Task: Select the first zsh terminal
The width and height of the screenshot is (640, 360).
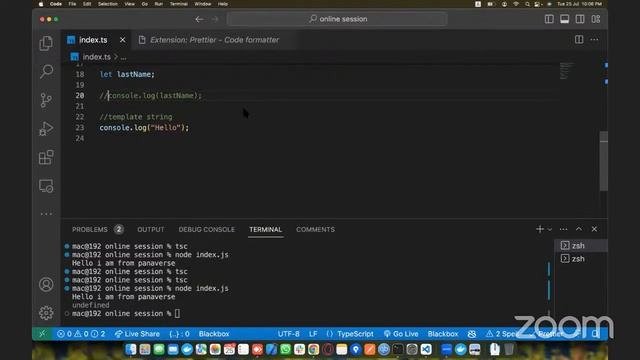Action: pyautogui.click(x=580, y=246)
